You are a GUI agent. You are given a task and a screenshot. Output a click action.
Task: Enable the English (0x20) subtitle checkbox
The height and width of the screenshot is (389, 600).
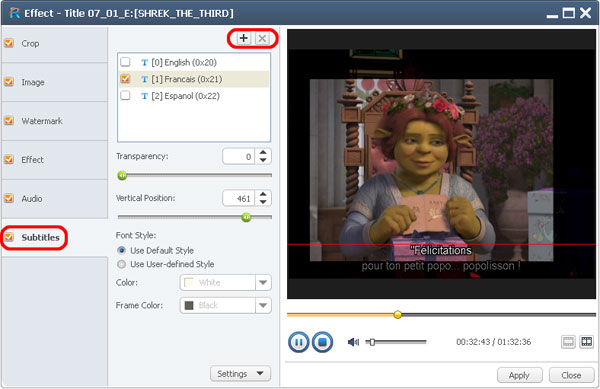click(x=125, y=62)
